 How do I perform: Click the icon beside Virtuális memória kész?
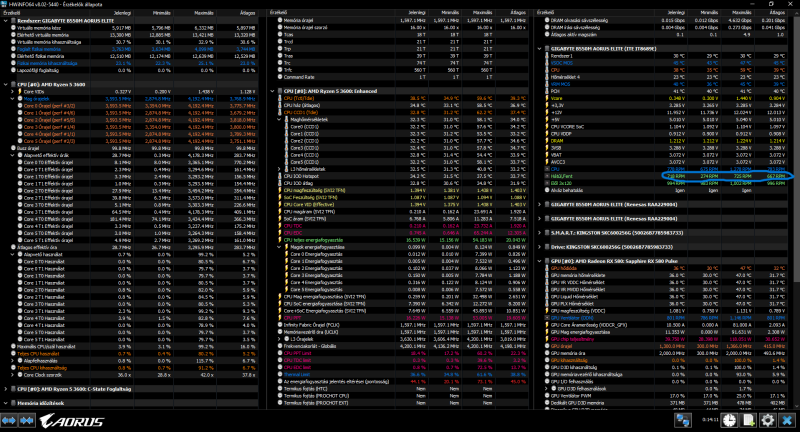13,28
